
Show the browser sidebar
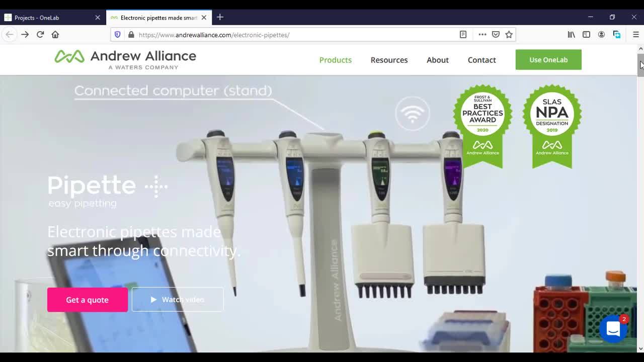tap(587, 35)
